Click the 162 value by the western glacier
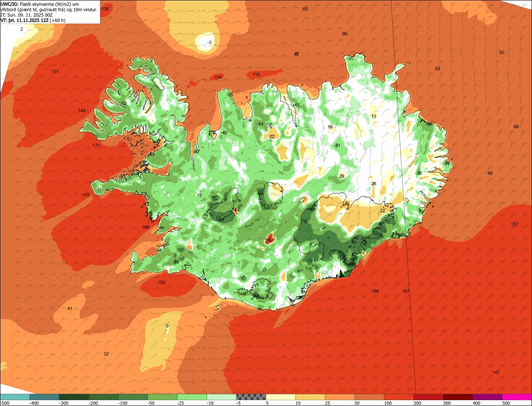Screen dimensions: 532x406 236,210
